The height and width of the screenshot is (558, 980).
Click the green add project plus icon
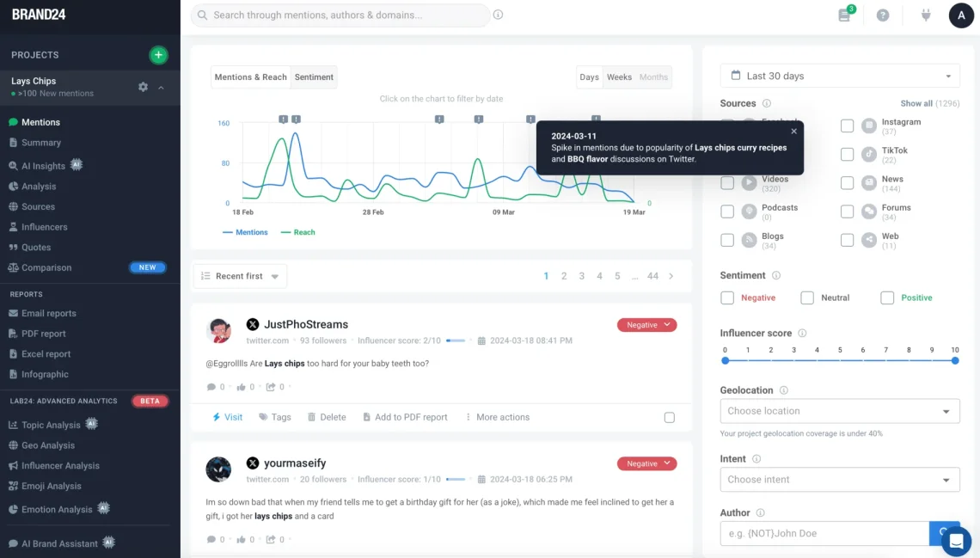[x=158, y=55]
